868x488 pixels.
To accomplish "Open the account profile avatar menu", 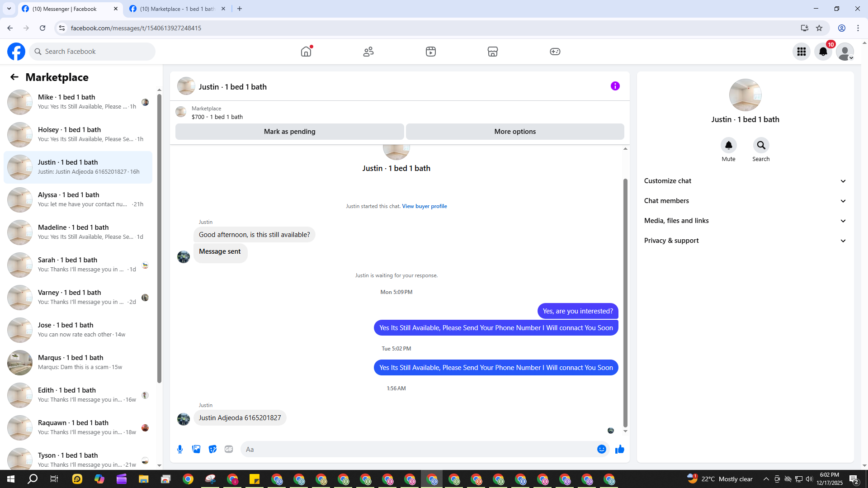I will (x=845, y=52).
